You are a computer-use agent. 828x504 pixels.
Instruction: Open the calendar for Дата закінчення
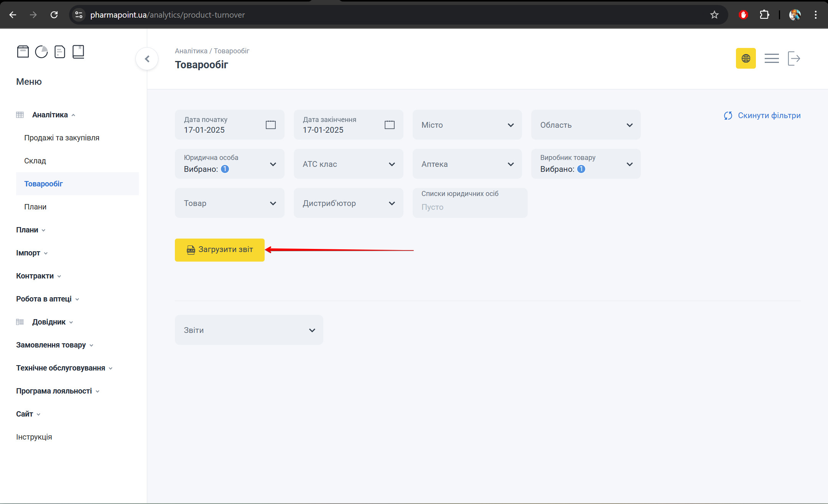[389, 125]
